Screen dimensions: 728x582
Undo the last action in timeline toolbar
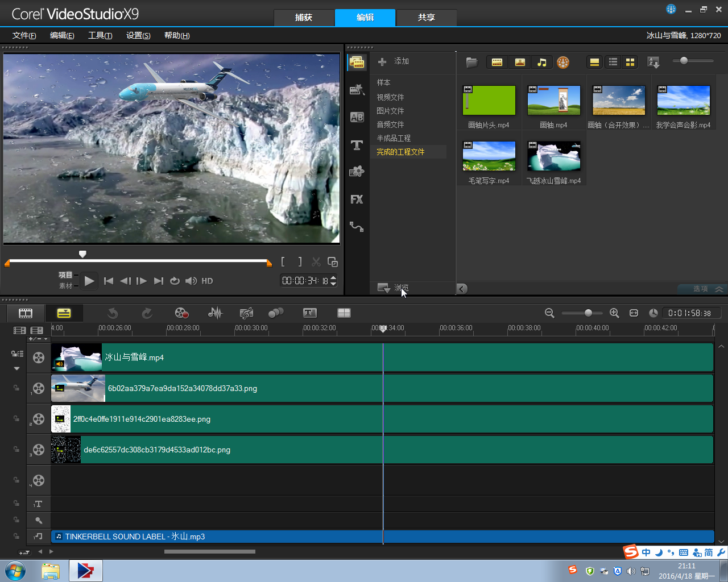[113, 313]
